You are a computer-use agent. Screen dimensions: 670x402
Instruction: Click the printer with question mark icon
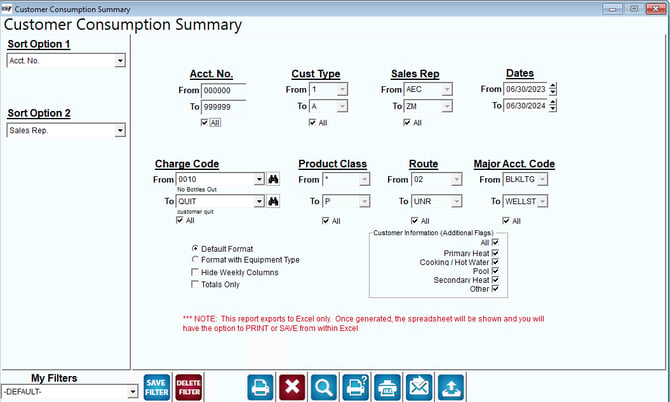[x=356, y=387]
